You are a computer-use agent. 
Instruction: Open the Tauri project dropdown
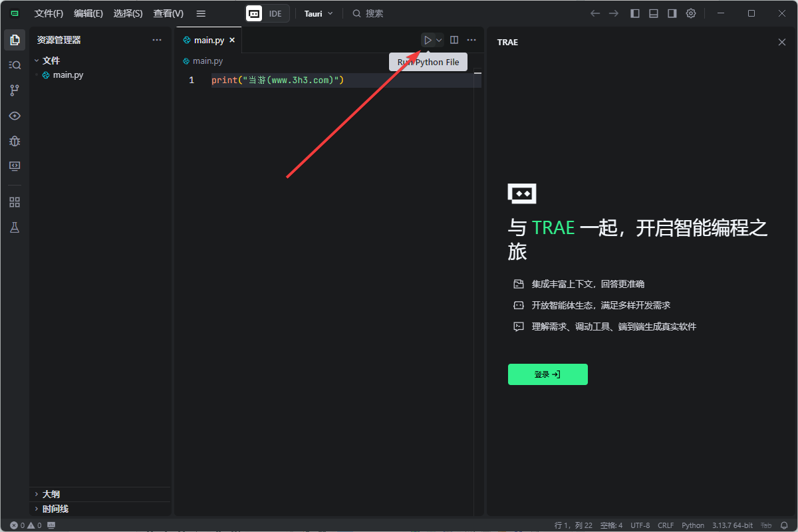tap(319, 13)
